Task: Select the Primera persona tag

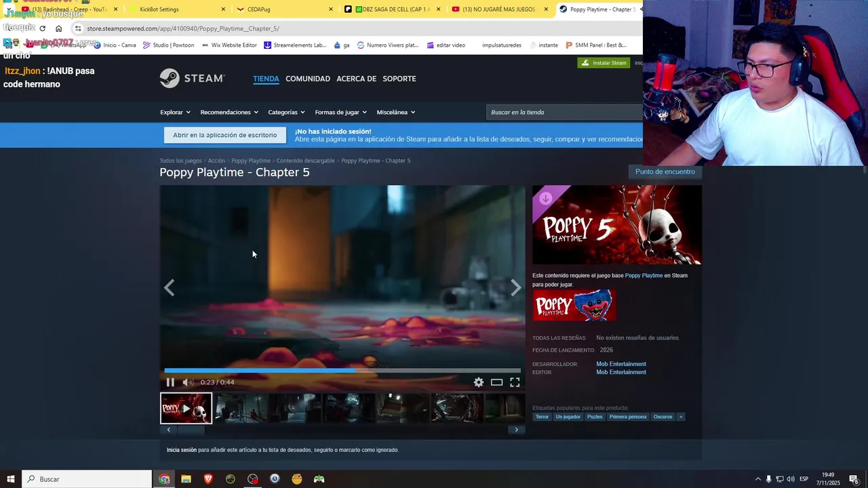Action: [x=628, y=417]
